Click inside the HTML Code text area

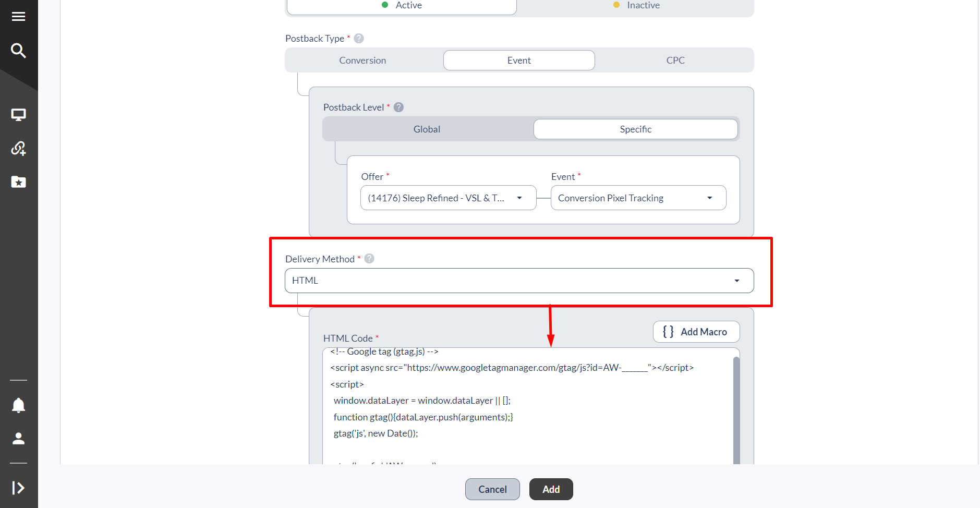point(527,406)
